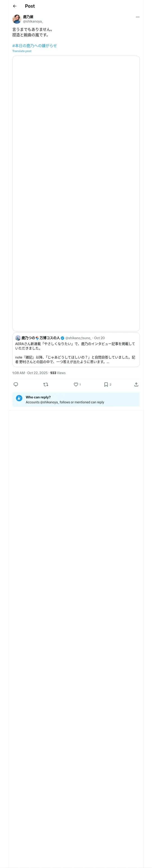Open the blank media image in the post

pyautogui.click(x=76, y=193)
